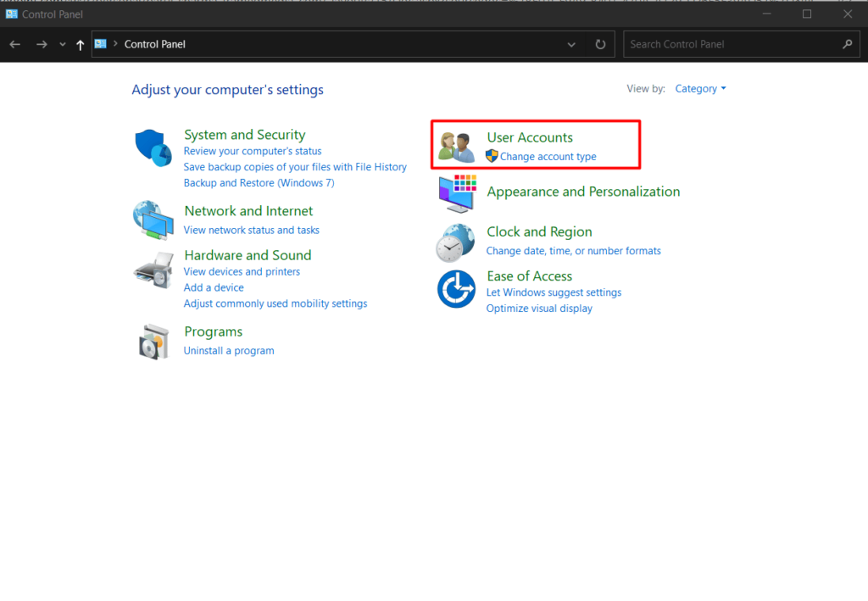
Task: Click View network status and tasks
Action: tap(251, 230)
